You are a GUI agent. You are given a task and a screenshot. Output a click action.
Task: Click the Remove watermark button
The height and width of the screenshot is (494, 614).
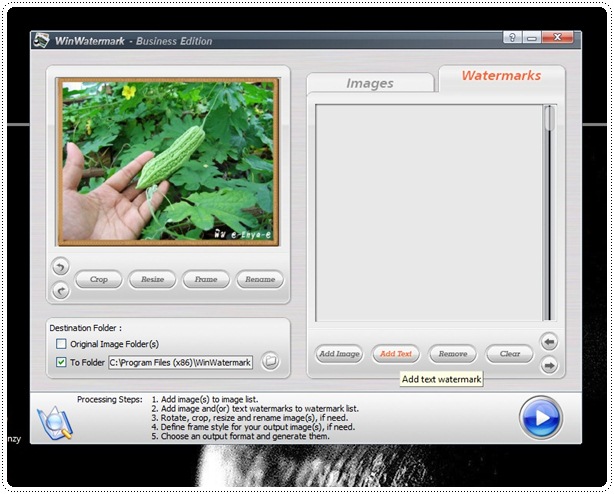click(x=453, y=354)
